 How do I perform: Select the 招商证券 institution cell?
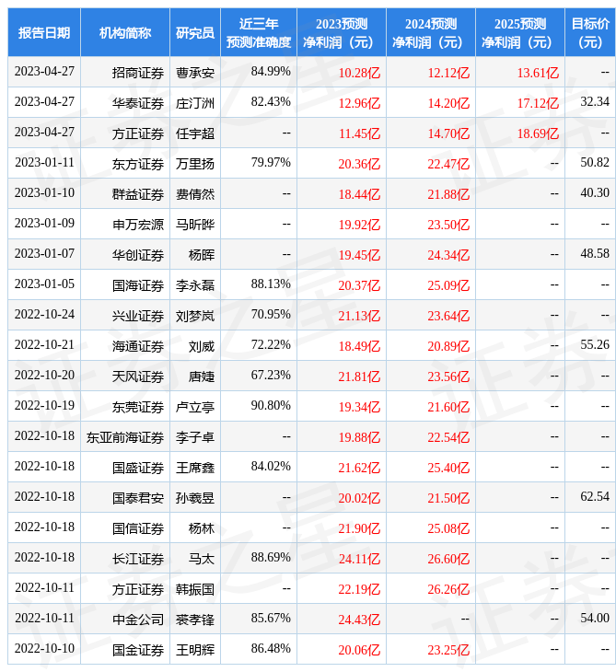(x=138, y=73)
